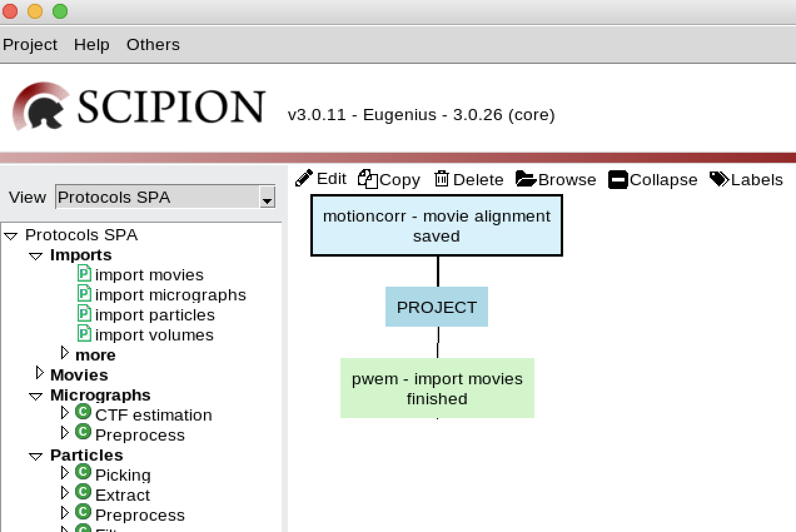Screen dimensions: 796x532
Task: Open the View selection dropdown
Action: (x=268, y=198)
